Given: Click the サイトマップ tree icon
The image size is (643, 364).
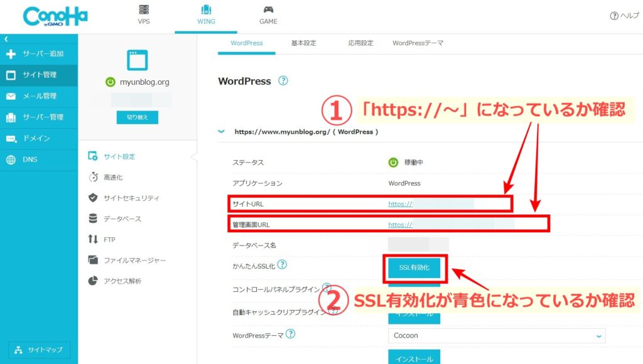Looking at the screenshot, I should click(x=18, y=350).
